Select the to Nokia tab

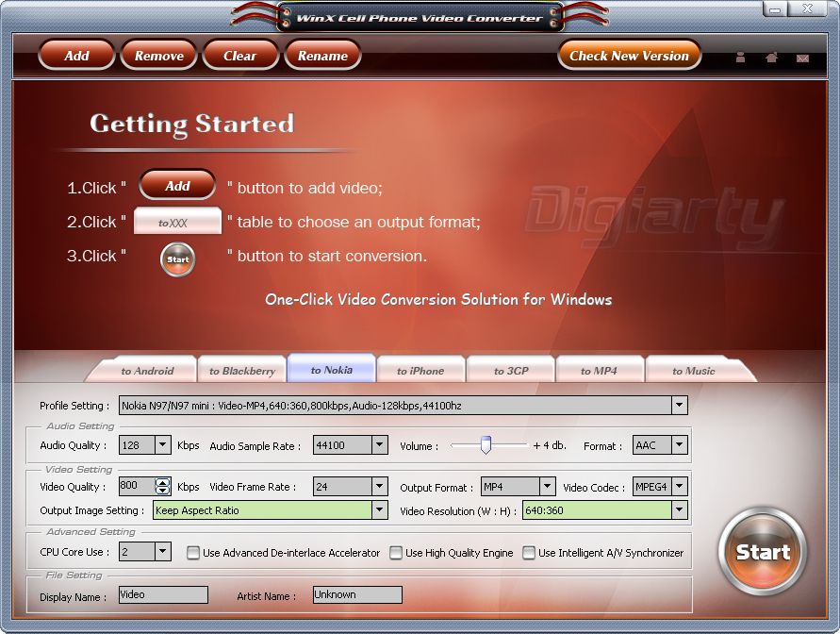click(332, 369)
